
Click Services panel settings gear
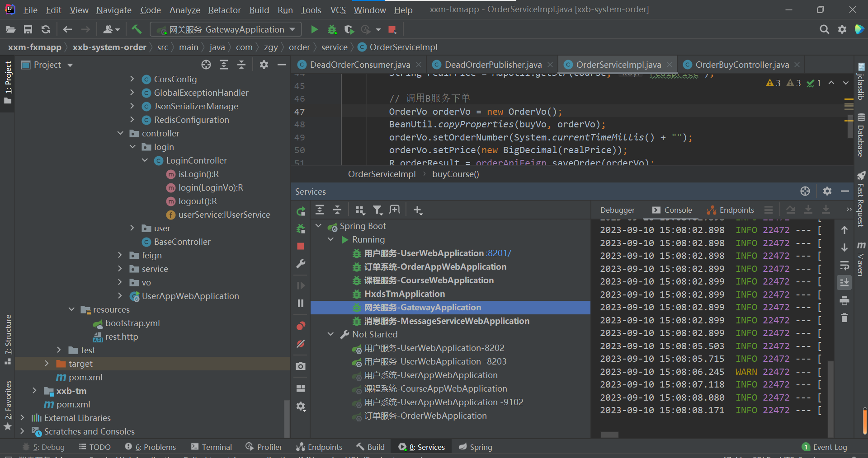(827, 191)
